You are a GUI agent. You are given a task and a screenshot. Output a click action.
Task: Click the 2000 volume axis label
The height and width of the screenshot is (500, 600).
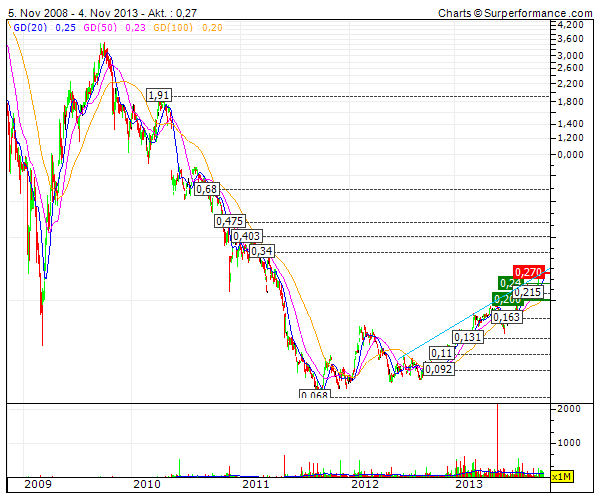(569, 409)
